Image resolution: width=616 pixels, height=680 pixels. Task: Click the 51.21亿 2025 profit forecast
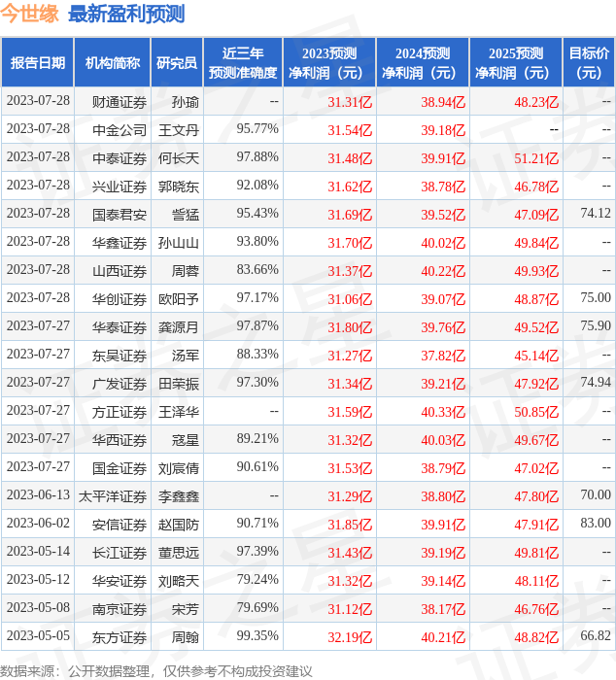536,158
